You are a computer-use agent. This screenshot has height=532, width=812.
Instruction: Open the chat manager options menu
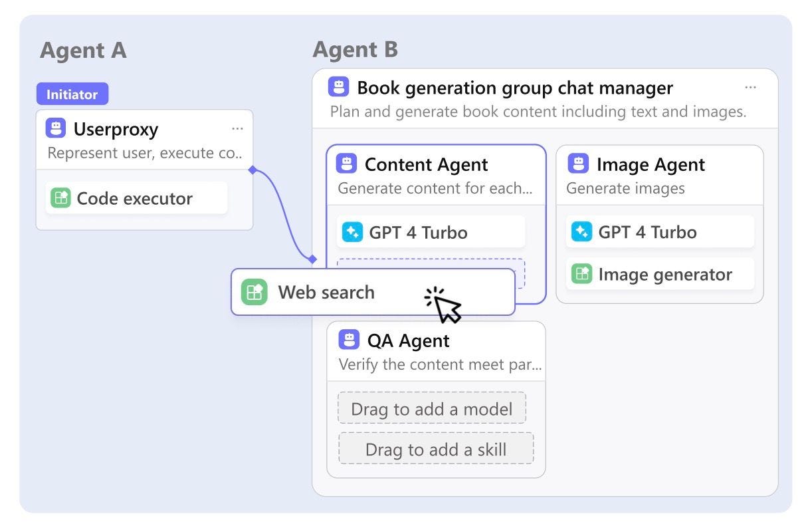(x=751, y=87)
